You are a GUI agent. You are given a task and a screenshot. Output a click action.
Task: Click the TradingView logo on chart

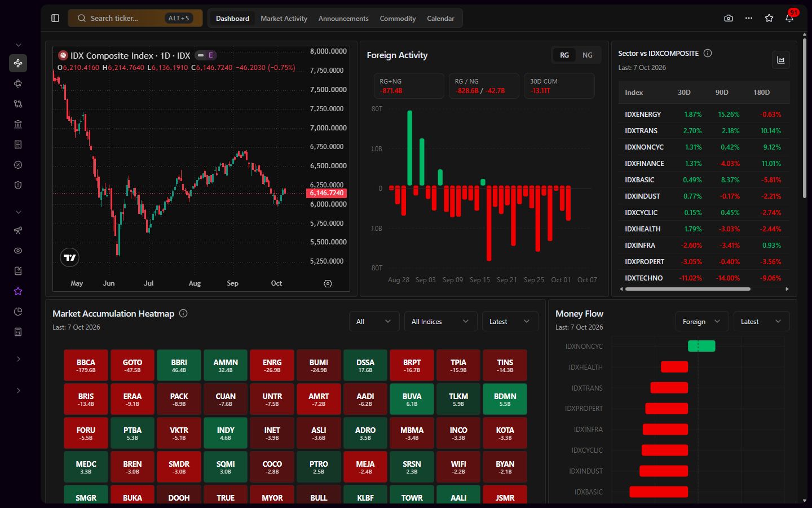pyautogui.click(x=70, y=257)
